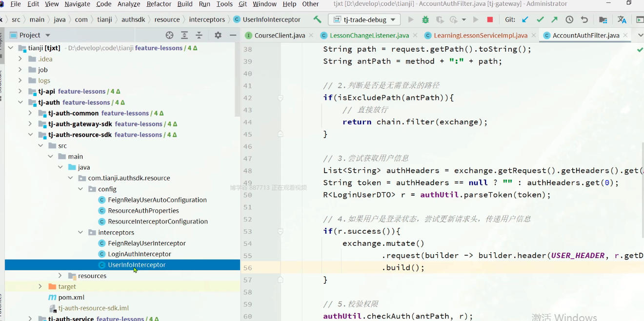
Task: Expand the resources folder
Action: point(60,276)
